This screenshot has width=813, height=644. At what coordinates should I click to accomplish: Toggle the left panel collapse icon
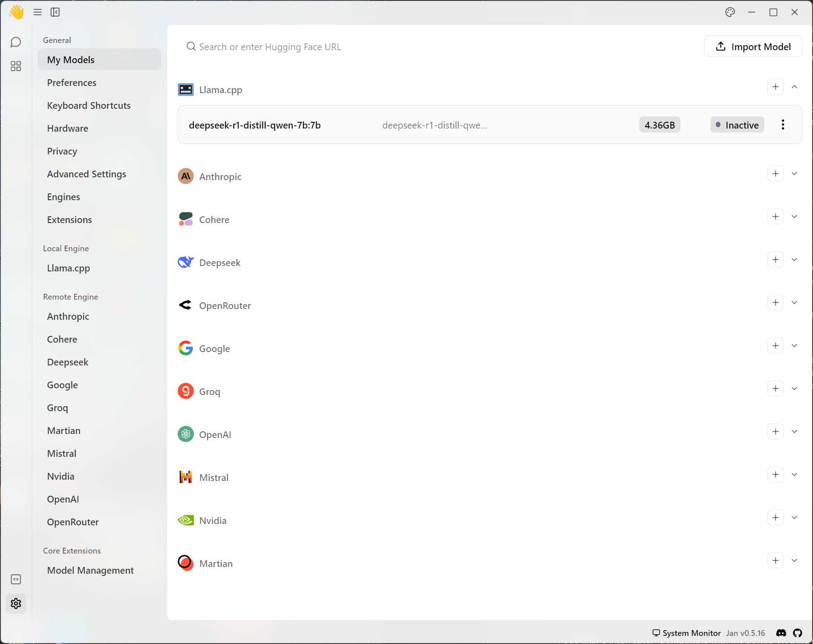pyautogui.click(x=55, y=12)
